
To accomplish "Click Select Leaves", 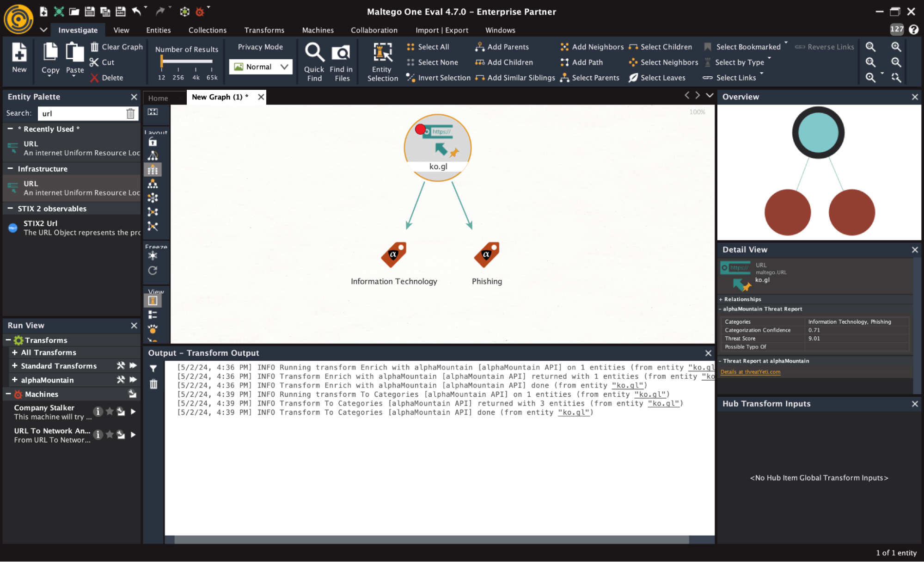I will (x=657, y=78).
